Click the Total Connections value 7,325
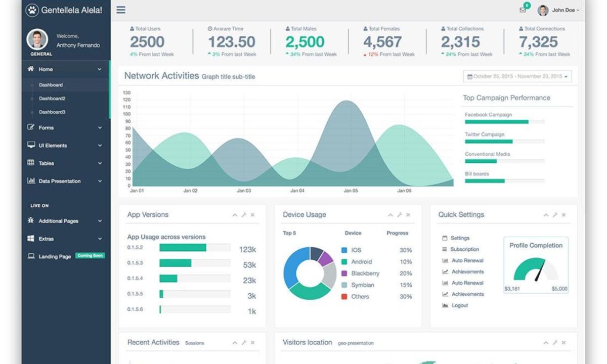The width and height of the screenshot is (607, 364). click(x=538, y=41)
